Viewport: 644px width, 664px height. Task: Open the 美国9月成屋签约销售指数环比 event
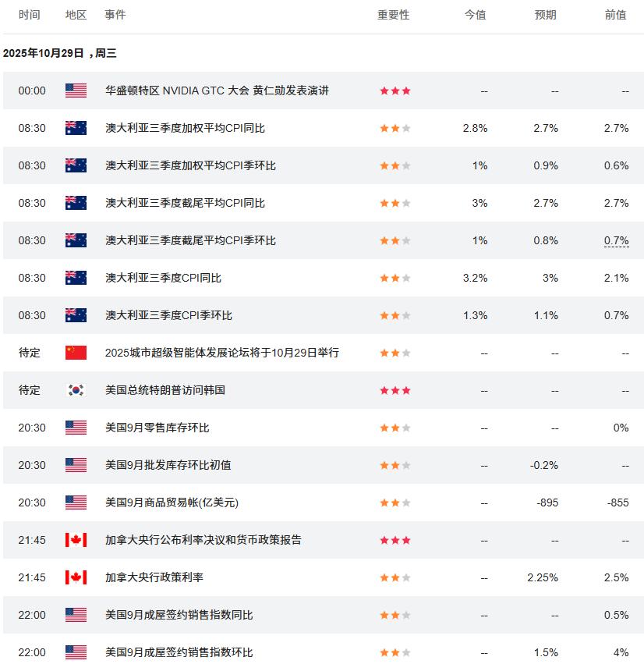point(179,652)
